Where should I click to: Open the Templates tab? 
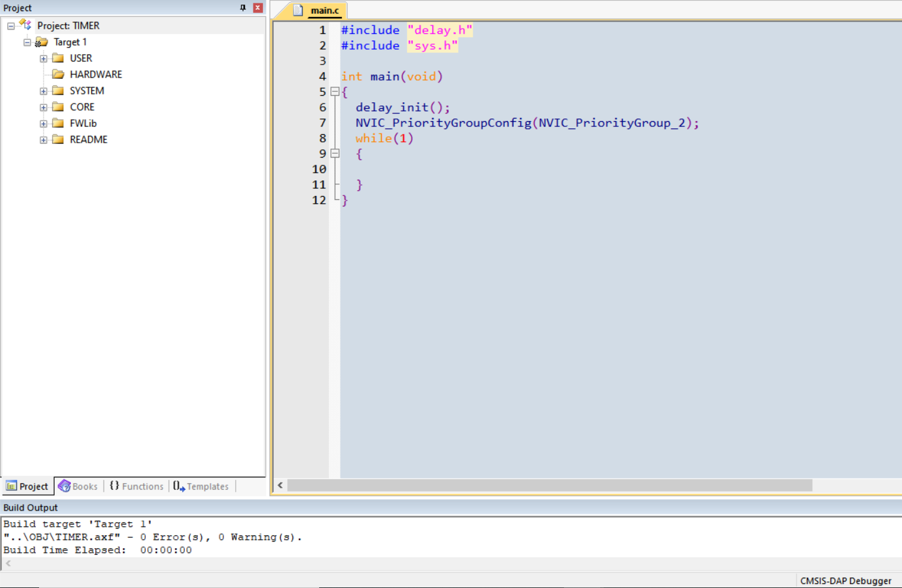coord(201,486)
